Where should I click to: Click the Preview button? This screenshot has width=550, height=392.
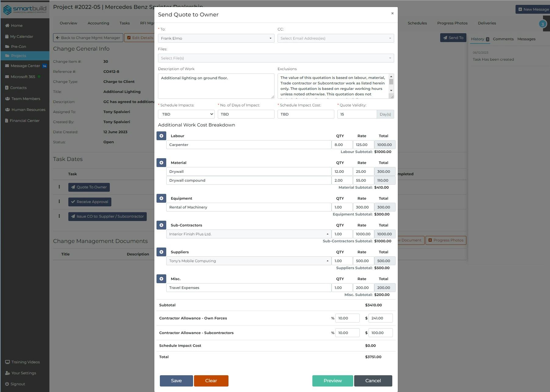(332, 380)
